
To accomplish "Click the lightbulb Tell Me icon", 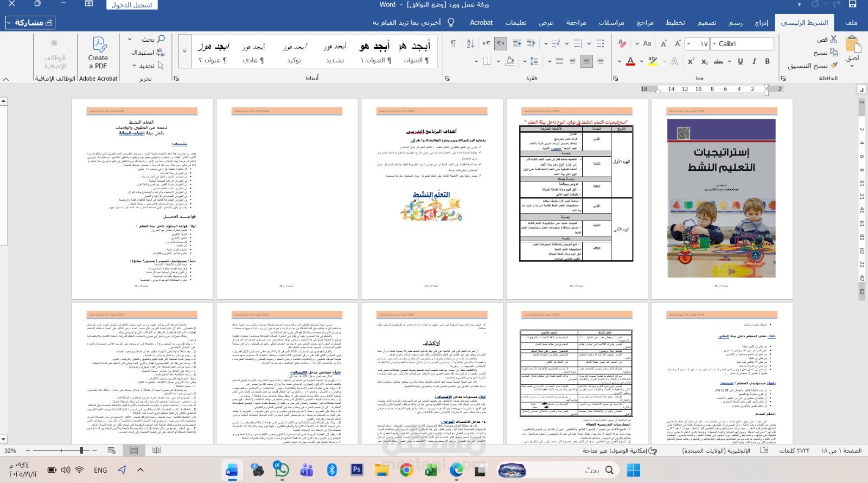I will [x=451, y=22].
